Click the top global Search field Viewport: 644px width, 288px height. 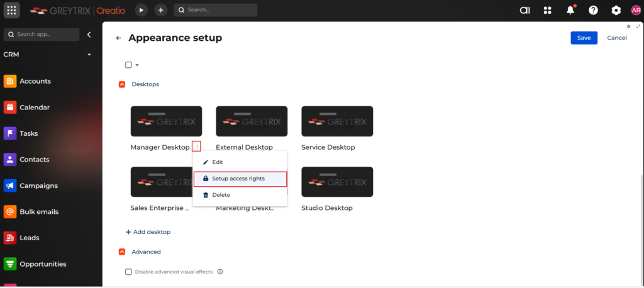pos(216,10)
